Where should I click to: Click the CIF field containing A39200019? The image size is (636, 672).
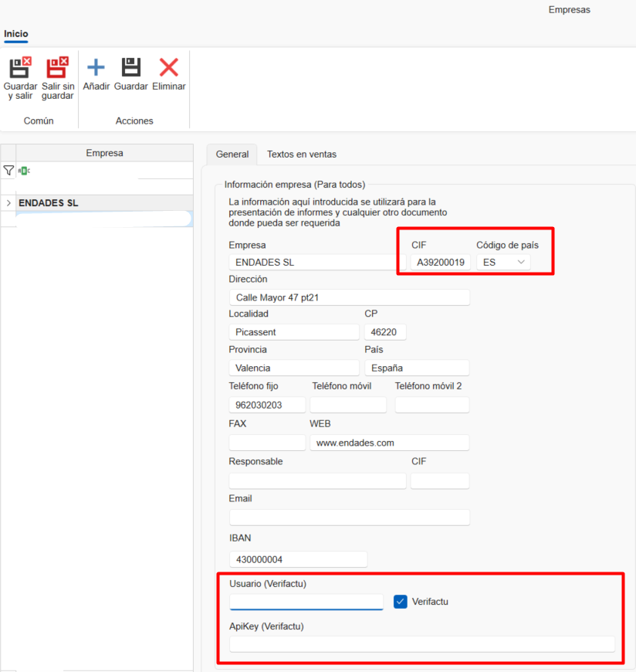pos(440,263)
